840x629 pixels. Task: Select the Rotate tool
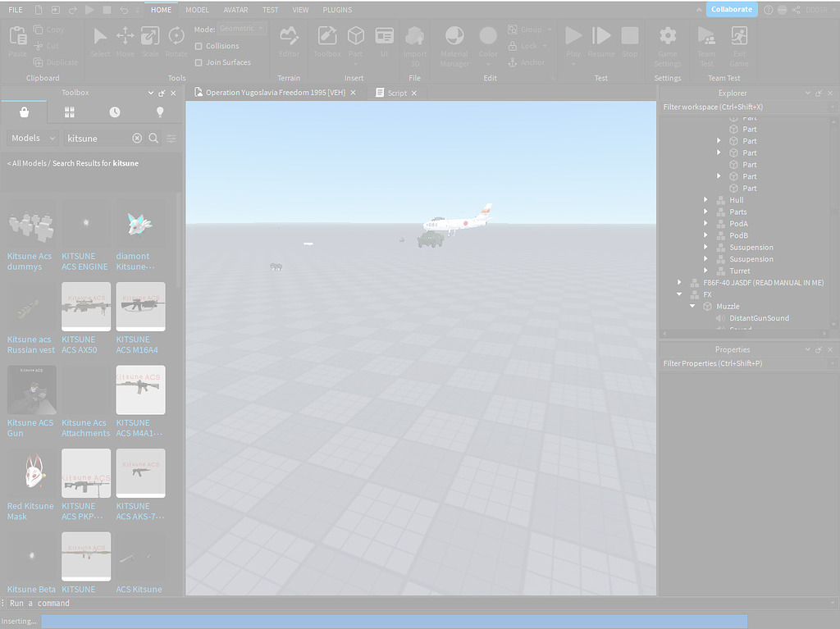tap(176, 39)
